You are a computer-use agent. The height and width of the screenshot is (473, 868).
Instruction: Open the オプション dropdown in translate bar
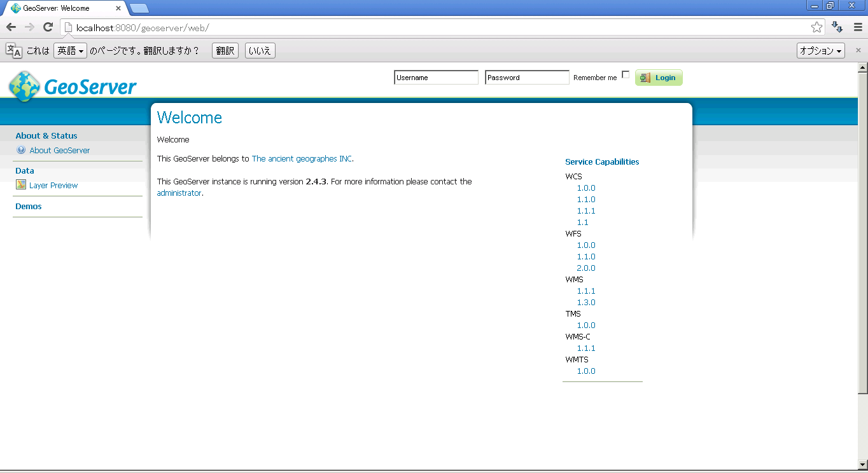coord(820,51)
